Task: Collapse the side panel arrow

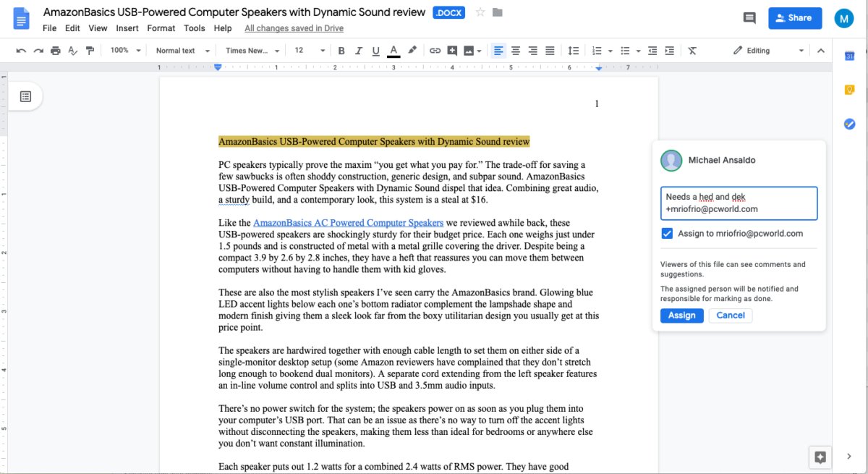Action: 849,457
